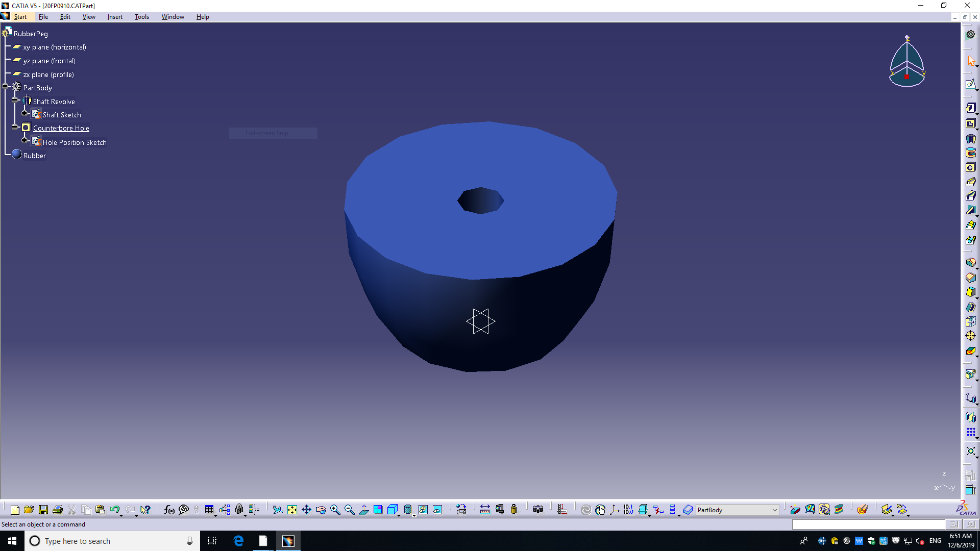Select Counterbore Hole in the tree
This screenshot has width=980, height=551.
(x=61, y=129)
